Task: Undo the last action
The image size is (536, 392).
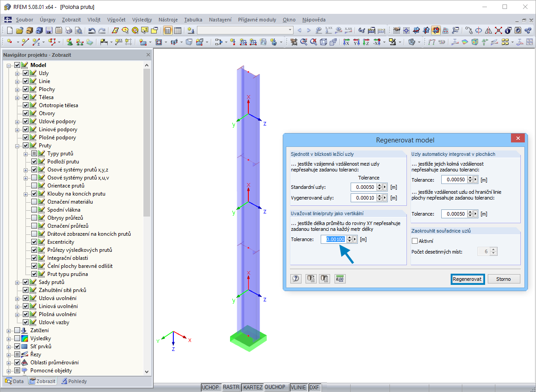Action: (92, 31)
